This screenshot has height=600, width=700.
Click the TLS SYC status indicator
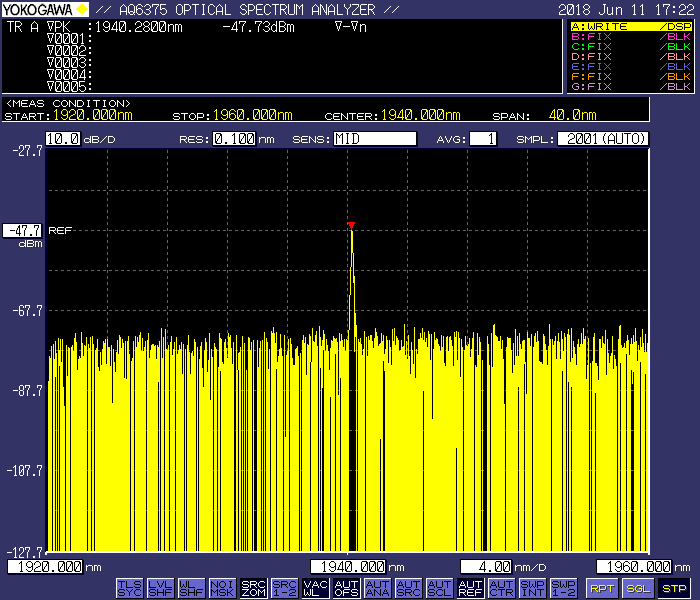point(129,587)
